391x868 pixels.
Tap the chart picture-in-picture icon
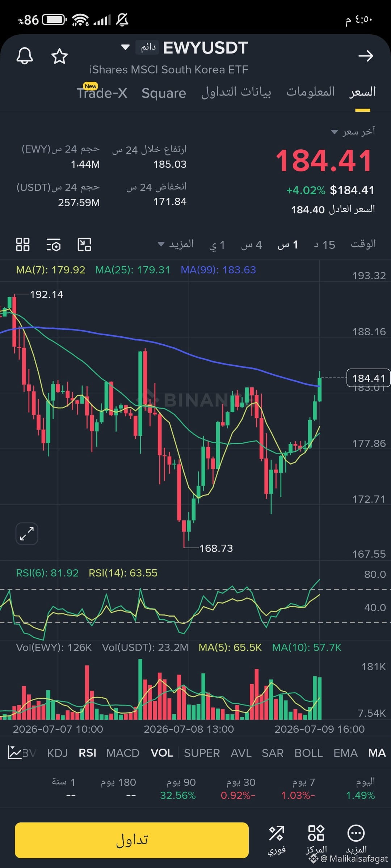[x=84, y=244]
